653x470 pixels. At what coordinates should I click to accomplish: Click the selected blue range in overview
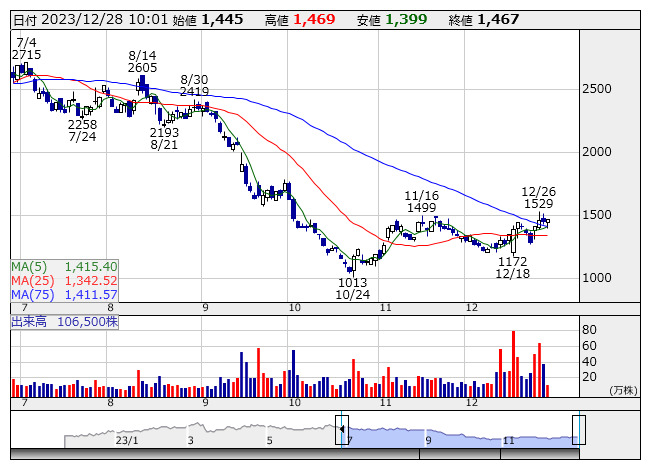(x=460, y=438)
